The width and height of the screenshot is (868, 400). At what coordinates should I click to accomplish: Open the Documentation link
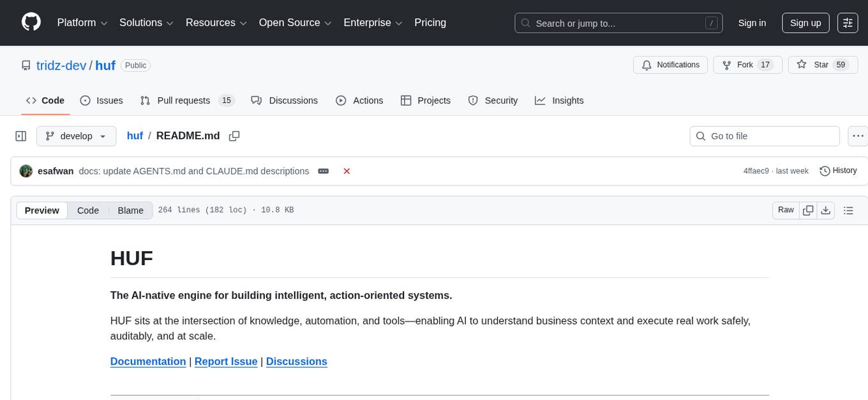coord(148,362)
